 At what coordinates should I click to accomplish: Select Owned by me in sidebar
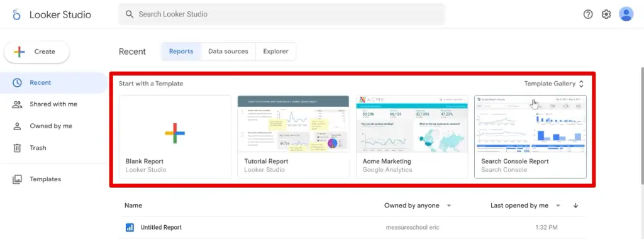[x=53, y=126]
